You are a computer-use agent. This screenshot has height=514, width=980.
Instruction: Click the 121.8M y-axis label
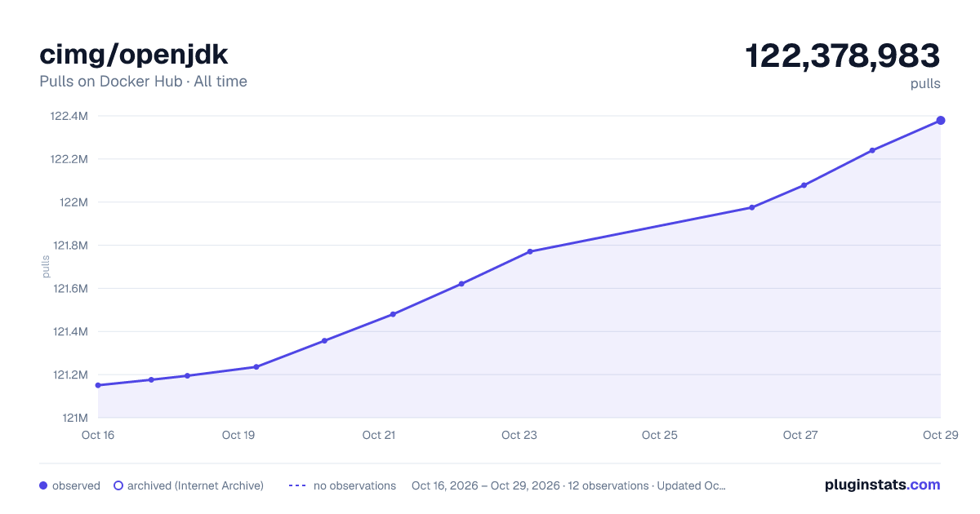pyautogui.click(x=70, y=246)
